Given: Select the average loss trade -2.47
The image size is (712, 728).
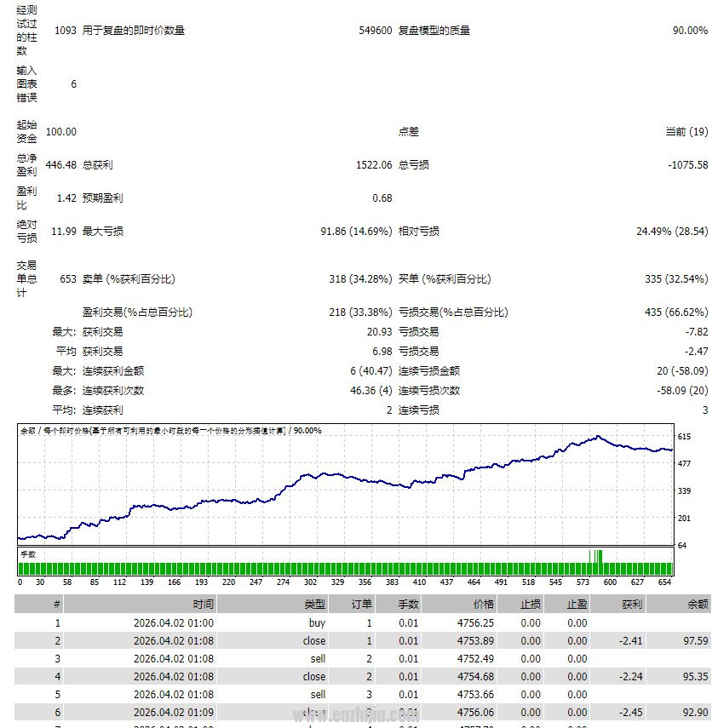Looking at the screenshot, I should (x=697, y=352).
